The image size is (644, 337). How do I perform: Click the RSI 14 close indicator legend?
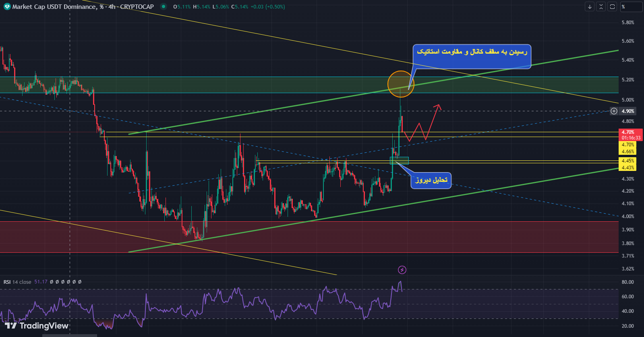pyautogui.click(x=17, y=282)
